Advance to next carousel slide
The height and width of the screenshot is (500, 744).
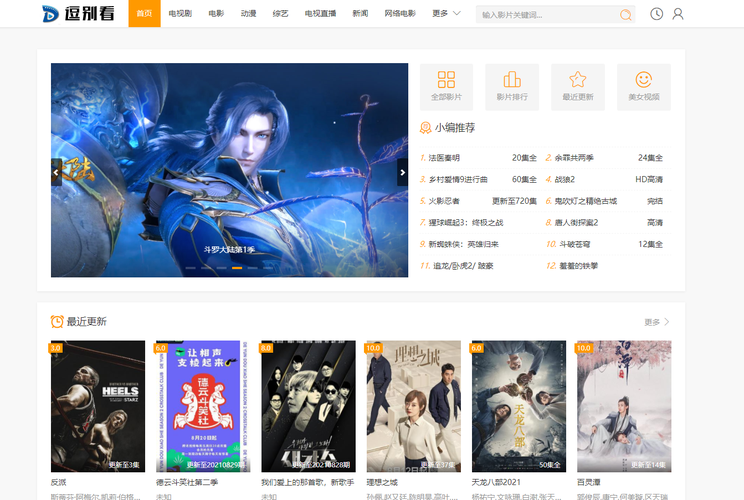coord(402,172)
